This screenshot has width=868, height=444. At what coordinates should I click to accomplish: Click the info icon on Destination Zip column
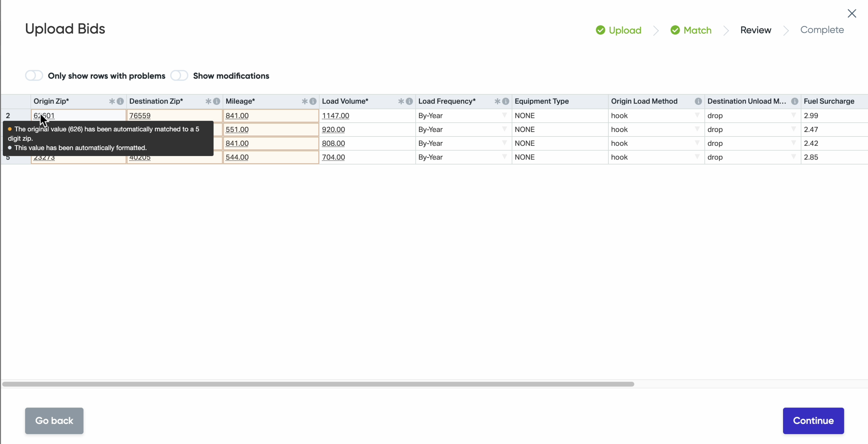click(217, 102)
